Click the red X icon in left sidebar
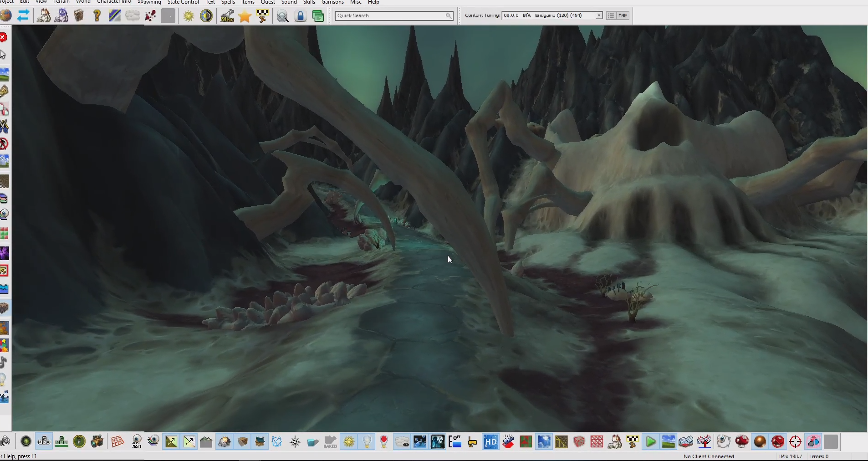This screenshot has width=868, height=461. [x=3, y=37]
